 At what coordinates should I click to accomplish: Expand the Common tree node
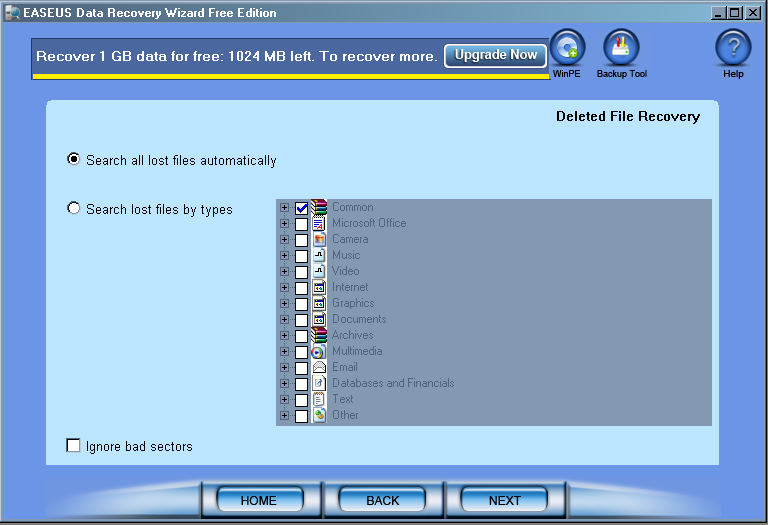click(284, 208)
